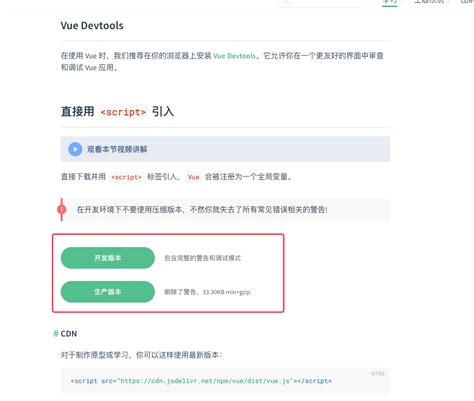Click the jsdelivr script code block
The width and height of the screenshot is (474, 401).
pyautogui.click(x=225, y=381)
